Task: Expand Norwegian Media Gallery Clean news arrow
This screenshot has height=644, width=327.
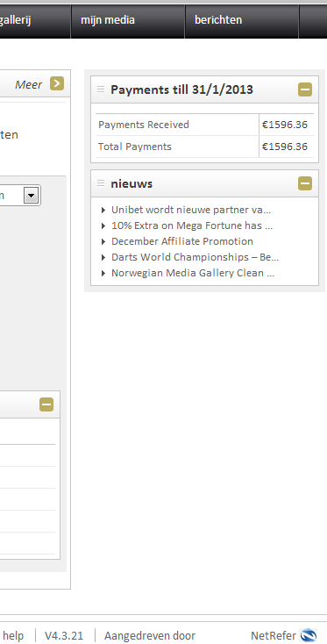Action: point(103,273)
